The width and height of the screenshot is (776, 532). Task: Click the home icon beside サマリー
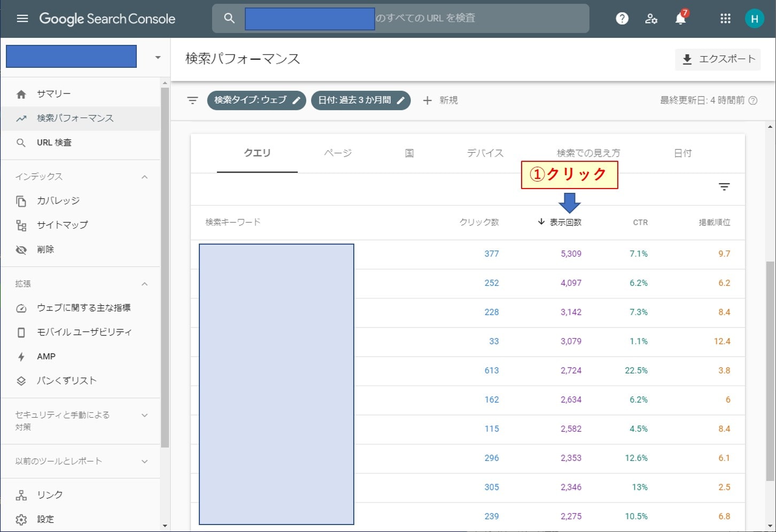point(21,94)
